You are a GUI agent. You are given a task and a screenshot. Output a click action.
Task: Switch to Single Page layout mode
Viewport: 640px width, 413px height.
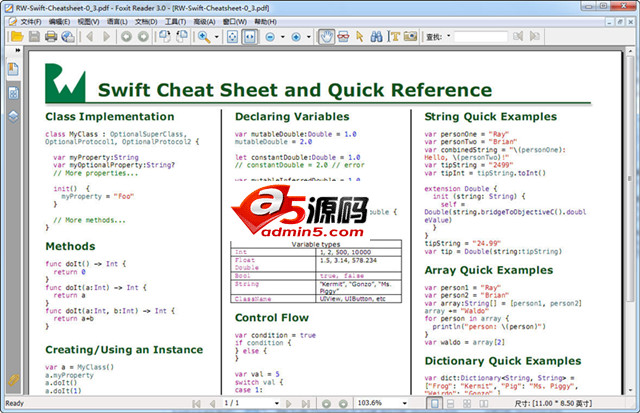(x=435, y=404)
